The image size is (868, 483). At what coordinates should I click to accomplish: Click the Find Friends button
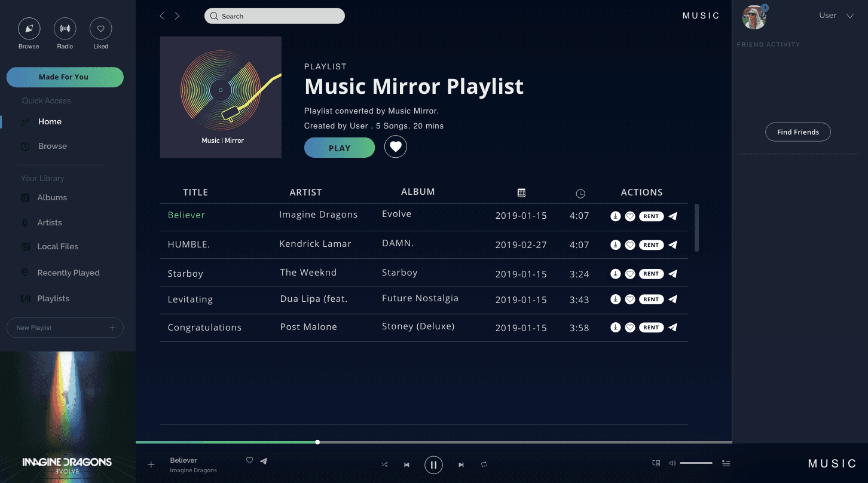797,132
